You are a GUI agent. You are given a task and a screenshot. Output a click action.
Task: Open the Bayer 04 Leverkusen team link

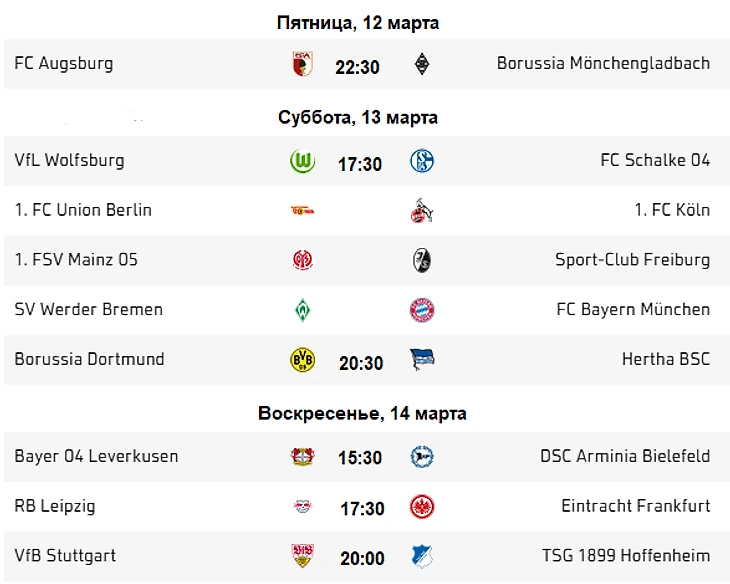pyautogui.click(x=96, y=457)
